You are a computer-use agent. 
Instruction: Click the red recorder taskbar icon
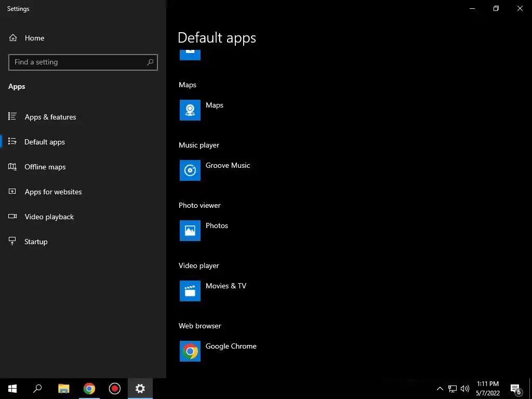(x=115, y=389)
